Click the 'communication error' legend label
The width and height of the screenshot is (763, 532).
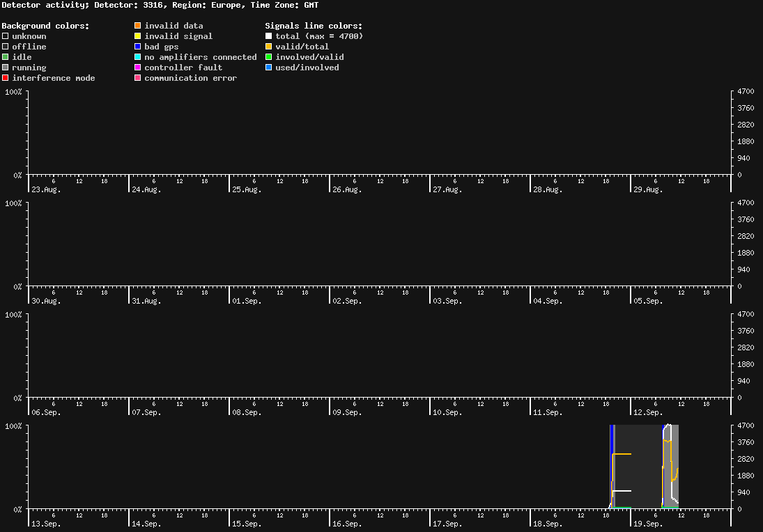(x=191, y=78)
